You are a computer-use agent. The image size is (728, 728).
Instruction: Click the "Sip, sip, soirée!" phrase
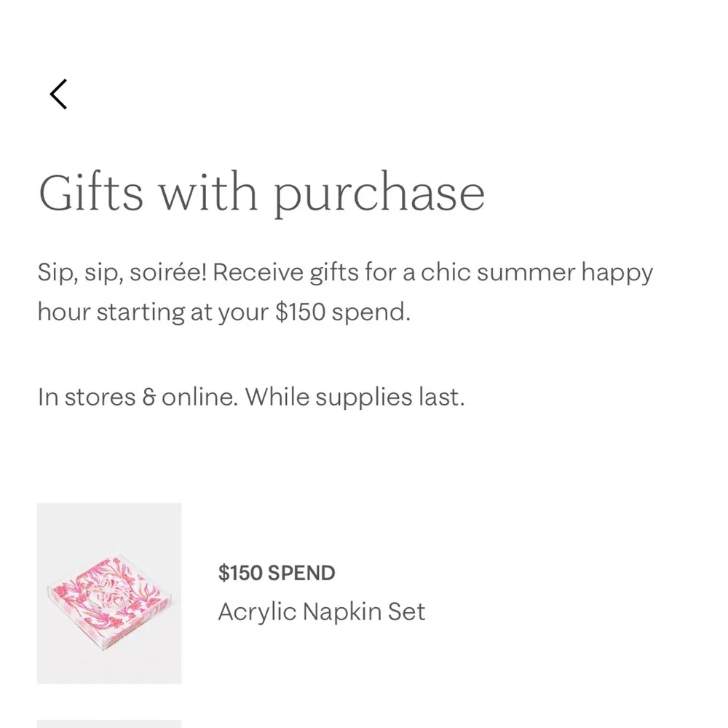click(x=124, y=273)
